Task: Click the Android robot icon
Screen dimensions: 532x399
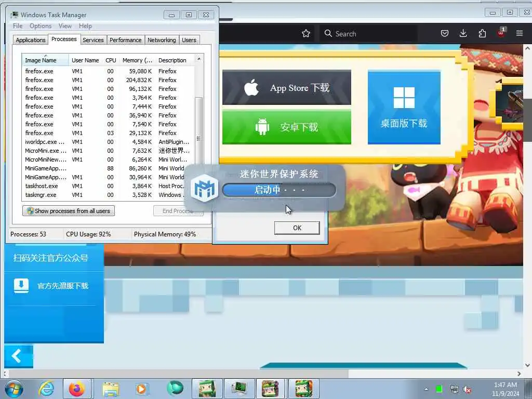Action: click(x=262, y=127)
